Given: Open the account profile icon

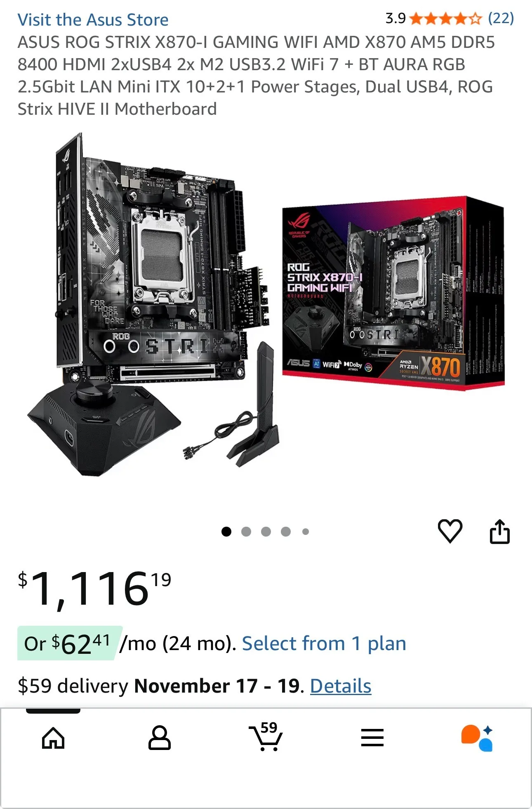Looking at the screenshot, I should (x=160, y=738).
